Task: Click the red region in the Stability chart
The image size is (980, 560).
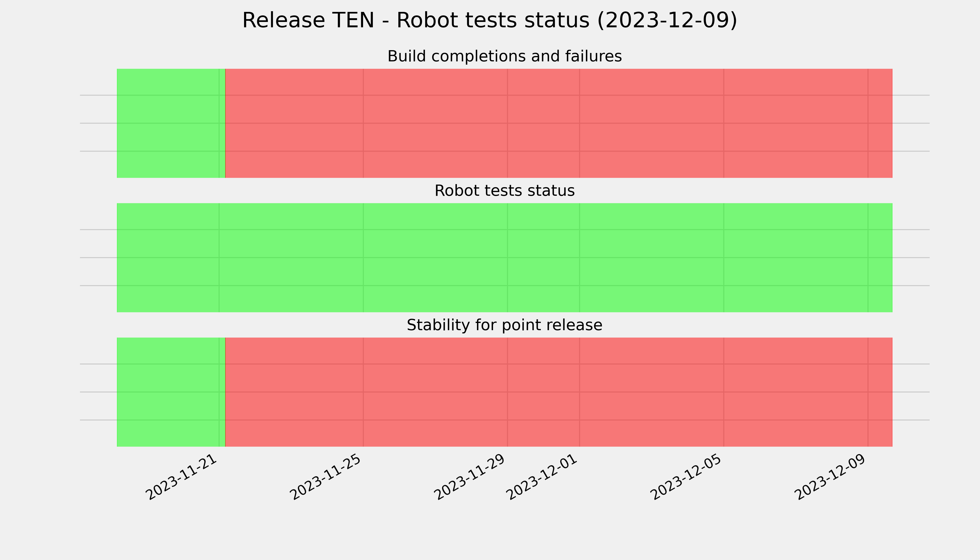Action: coord(558,392)
